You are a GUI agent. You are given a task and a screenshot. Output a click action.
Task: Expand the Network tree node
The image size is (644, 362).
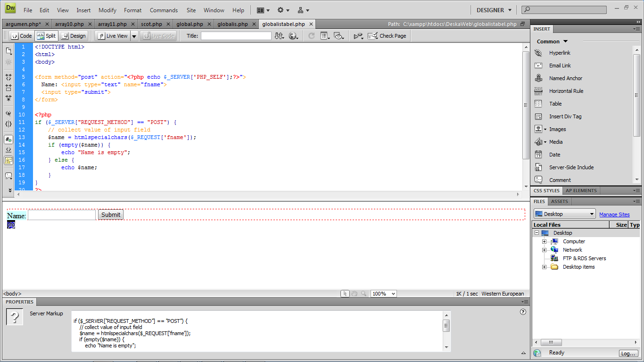coord(544,250)
